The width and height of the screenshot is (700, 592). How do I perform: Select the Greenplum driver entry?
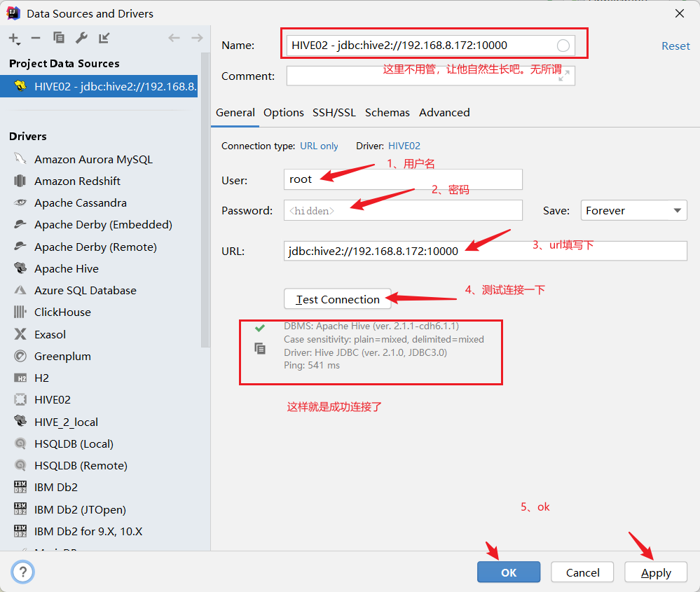(64, 356)
